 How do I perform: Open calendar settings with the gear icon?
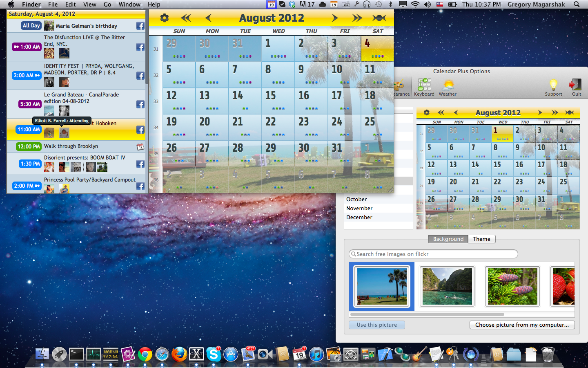pos(164,18)
